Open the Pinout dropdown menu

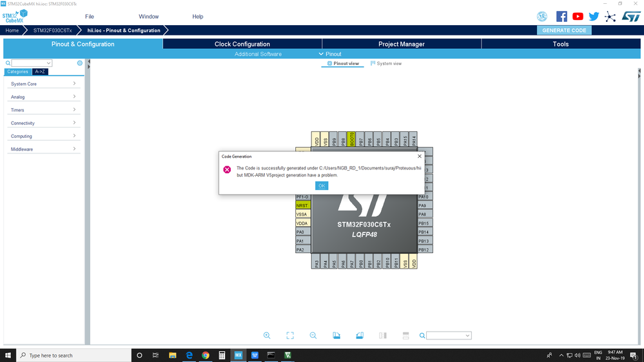[x=330, y=53]
